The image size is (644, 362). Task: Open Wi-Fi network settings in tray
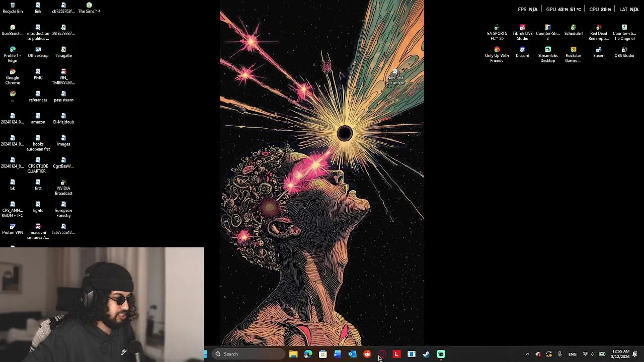tap(585, 354)
